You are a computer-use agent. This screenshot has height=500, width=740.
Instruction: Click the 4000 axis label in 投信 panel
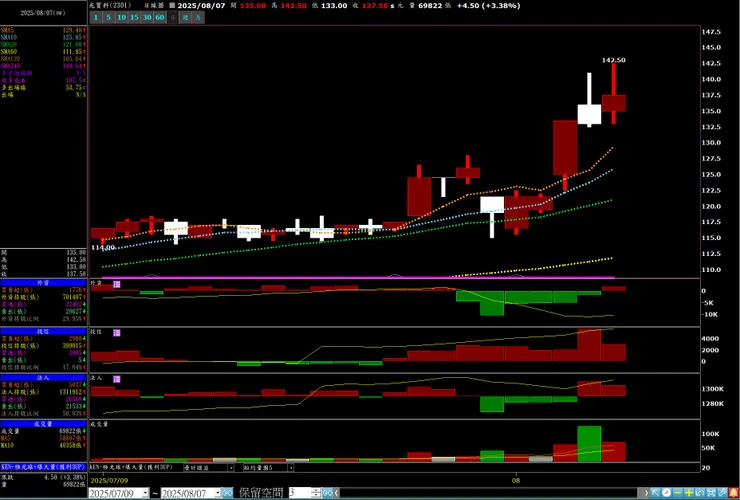click(711, 339)
